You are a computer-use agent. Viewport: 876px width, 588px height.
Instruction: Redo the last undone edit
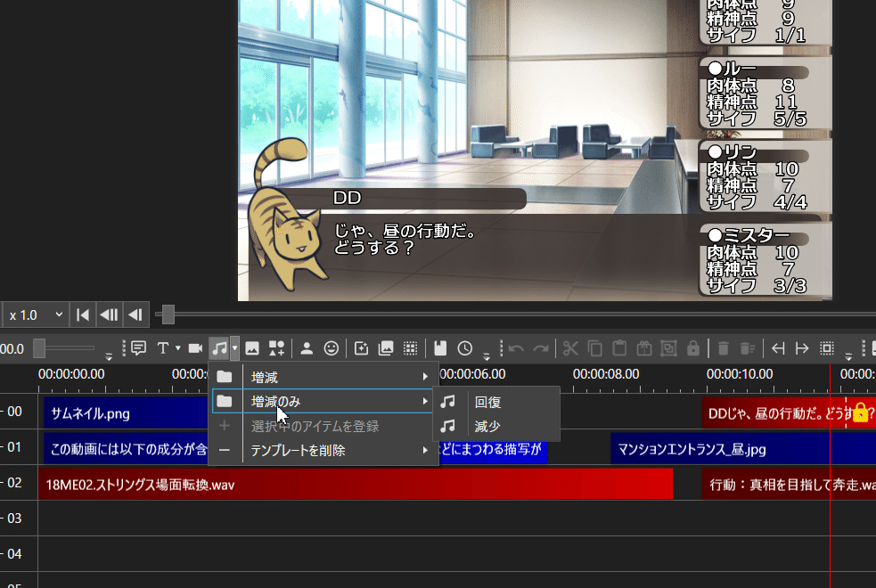click(x=540, y=348)
